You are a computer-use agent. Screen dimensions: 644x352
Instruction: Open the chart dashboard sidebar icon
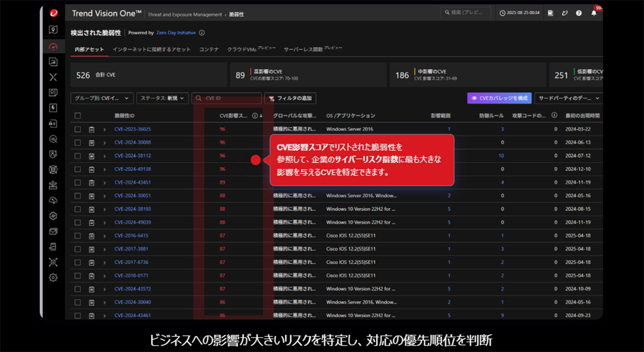pos(53,62)
